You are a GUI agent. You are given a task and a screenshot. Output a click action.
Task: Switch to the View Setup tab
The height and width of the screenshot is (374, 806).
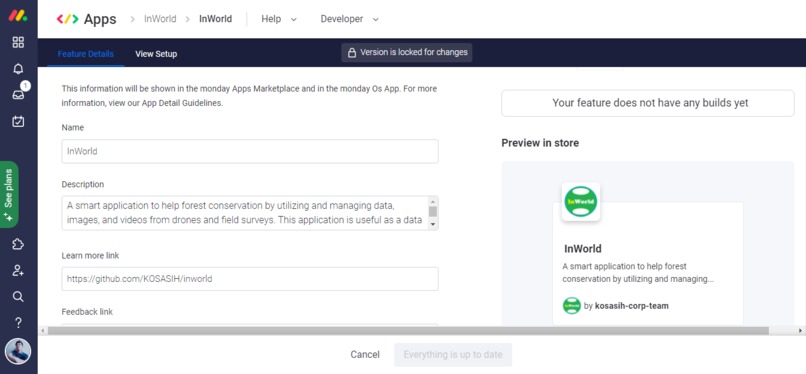156,54
